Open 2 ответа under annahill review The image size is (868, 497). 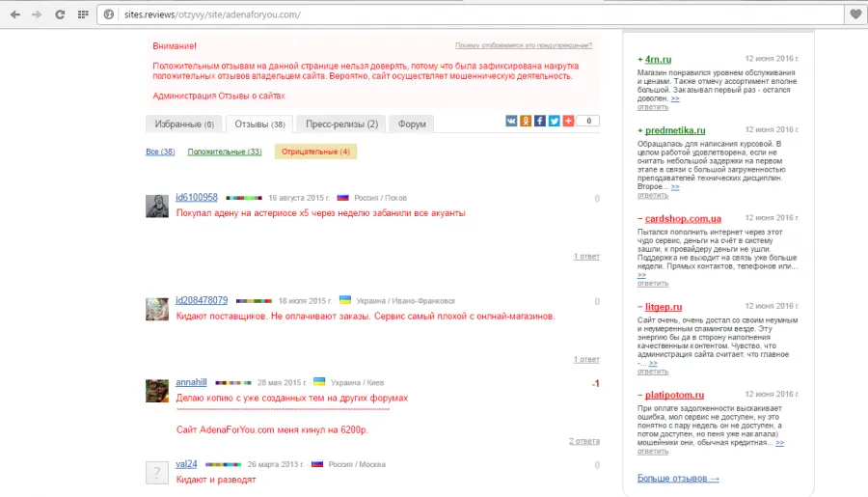tap(584, 441)
